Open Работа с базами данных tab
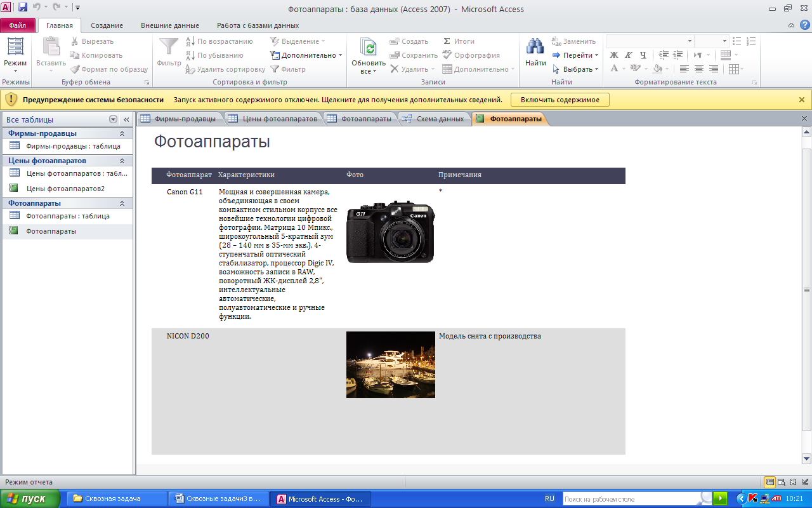 tap(258, 25)
